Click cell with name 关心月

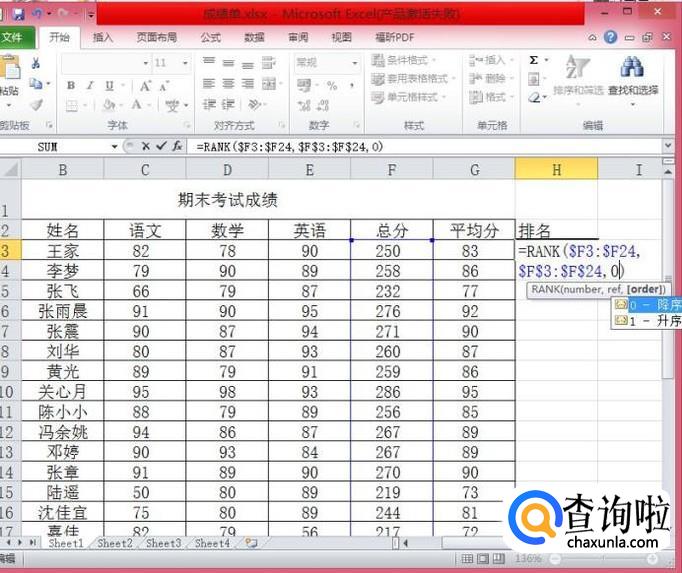click(x=63, y=392)
